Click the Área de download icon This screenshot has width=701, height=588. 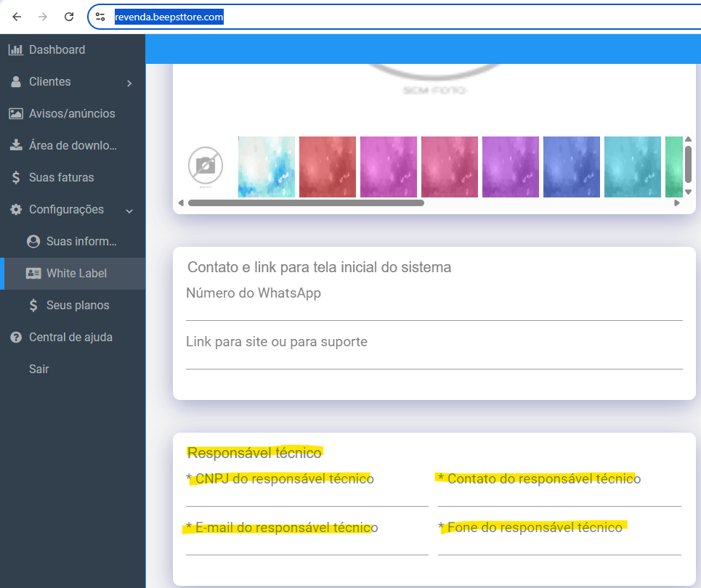(16, 145)
